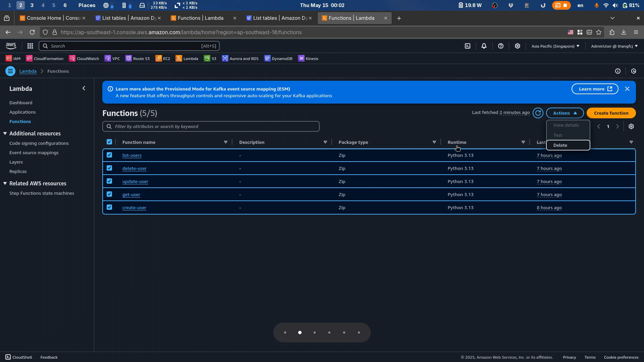The width and height of the screenshot is (644, 362).
Task: Switch to the first List tables DynamoDB tab
Action: tap(128, 18)
